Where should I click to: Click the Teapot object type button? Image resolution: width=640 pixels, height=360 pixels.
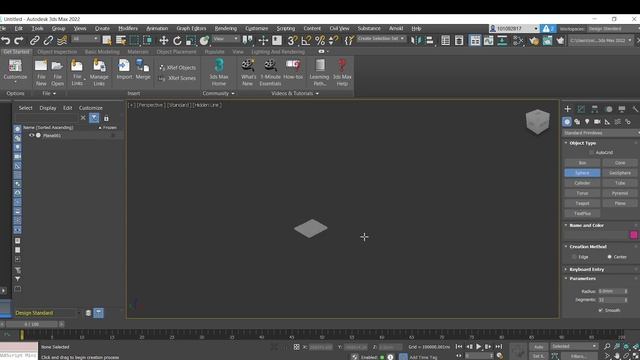pyautogui.click(x=582, y=203)
